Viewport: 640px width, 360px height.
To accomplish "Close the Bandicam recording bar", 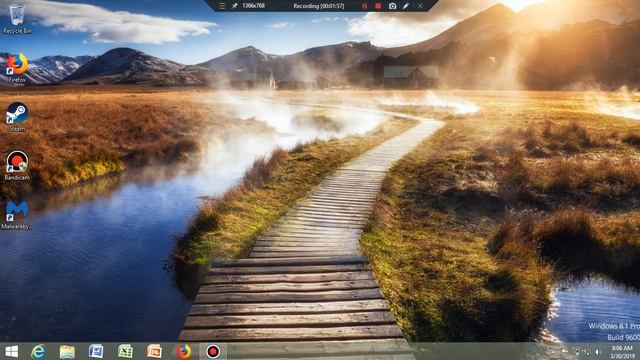I will point(420,6).
